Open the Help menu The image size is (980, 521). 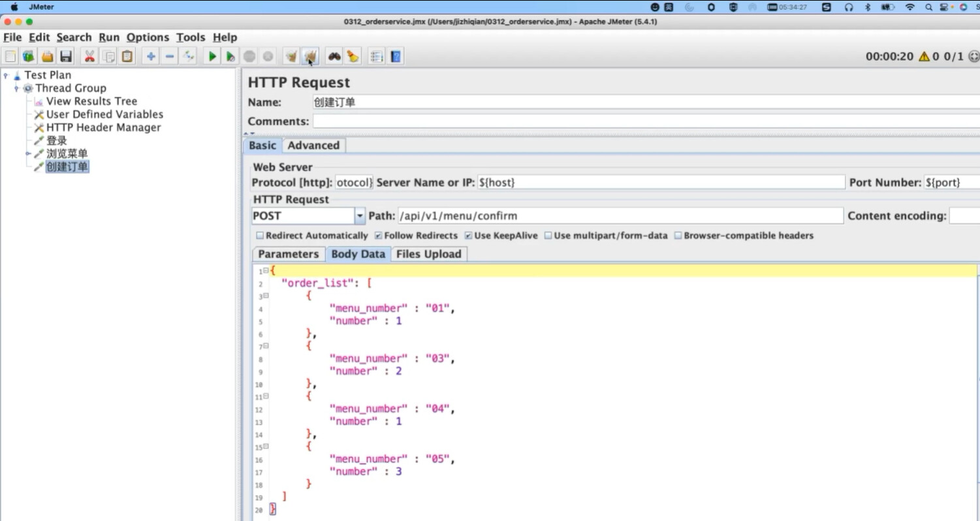coord(225,38)
